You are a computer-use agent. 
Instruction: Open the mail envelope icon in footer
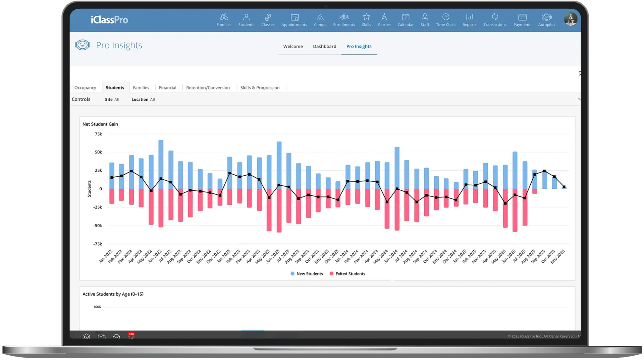pos(101,336)
